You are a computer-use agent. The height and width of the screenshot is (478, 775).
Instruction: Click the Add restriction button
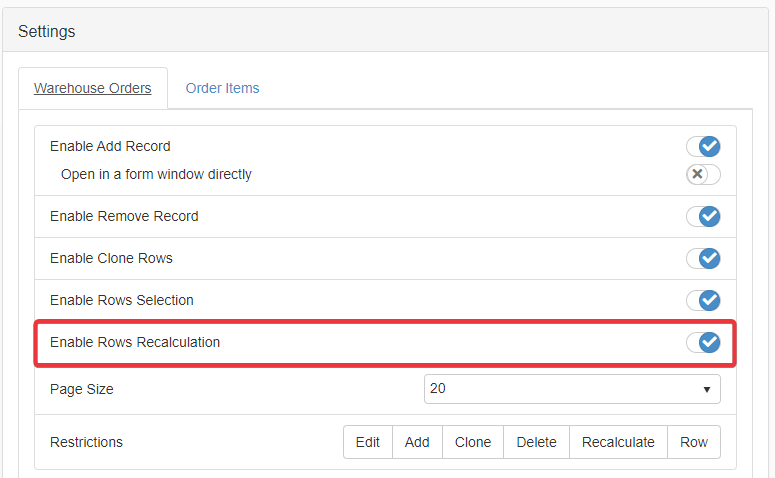(418, 442)
